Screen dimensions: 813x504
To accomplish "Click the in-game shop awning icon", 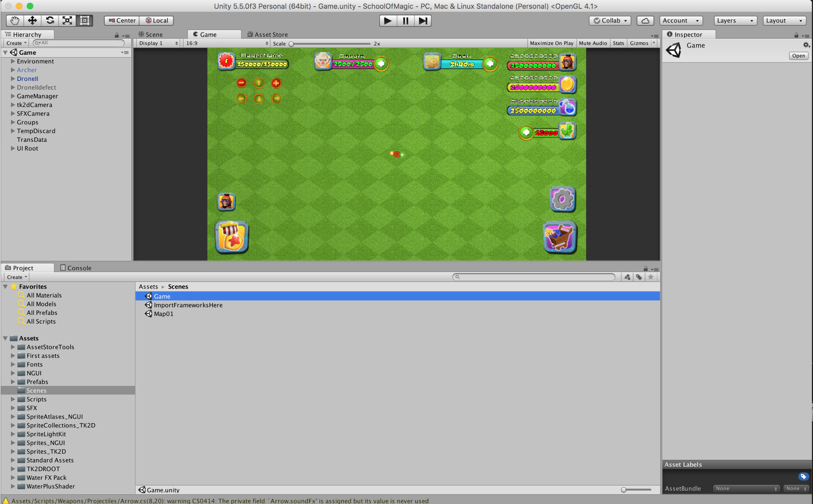I will (232, 237).
